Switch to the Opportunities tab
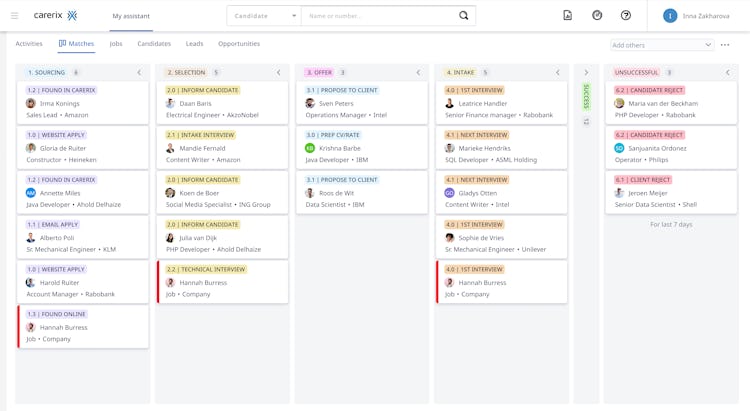 click(238, 44)
